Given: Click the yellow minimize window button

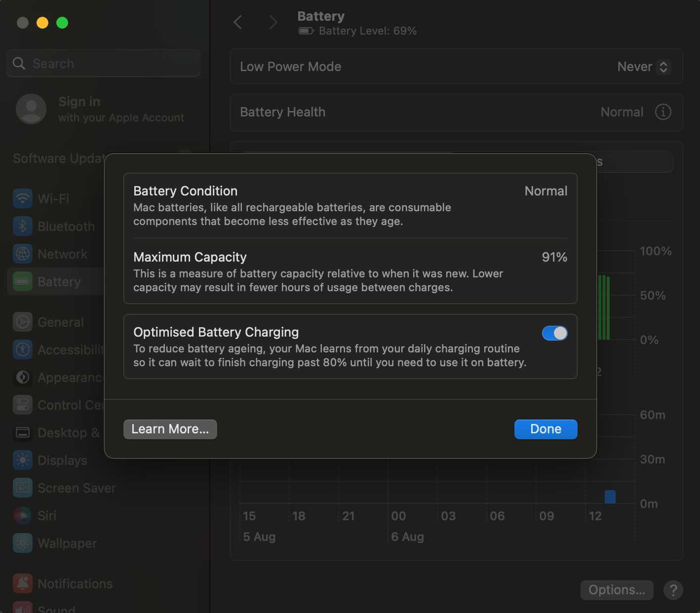Looking at the screenshot, I should 42,23.
